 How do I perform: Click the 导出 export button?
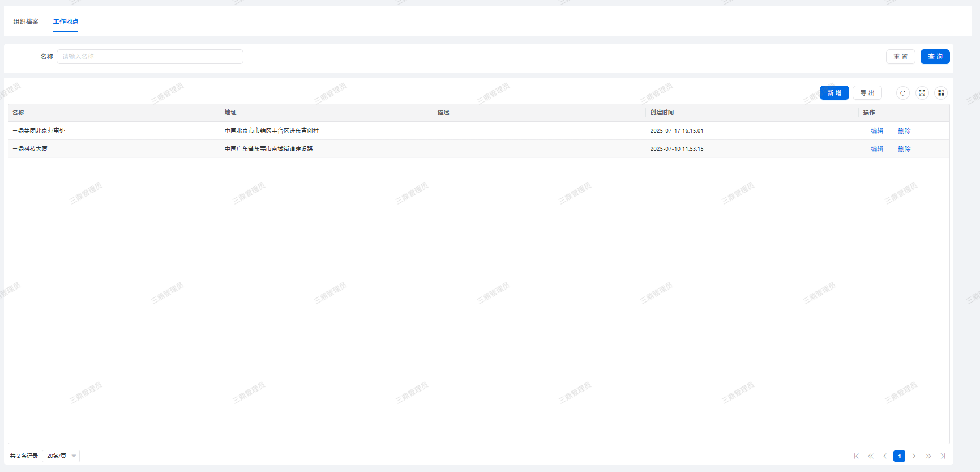coord(867,93)
